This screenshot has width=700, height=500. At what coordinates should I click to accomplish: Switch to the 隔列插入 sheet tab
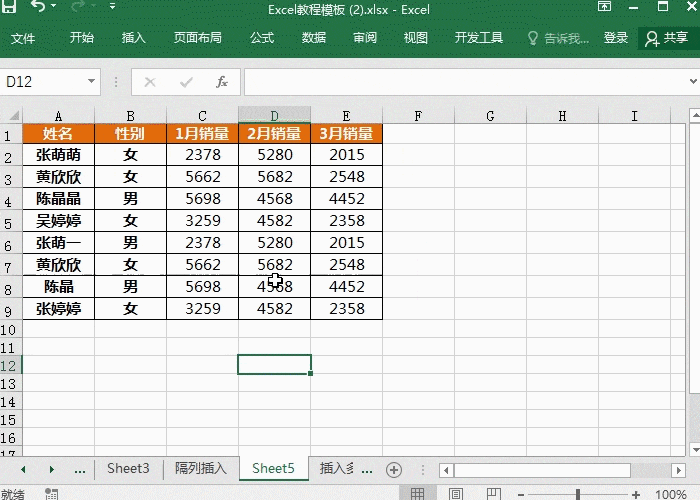pyautogui.click(x=201, y=468)
